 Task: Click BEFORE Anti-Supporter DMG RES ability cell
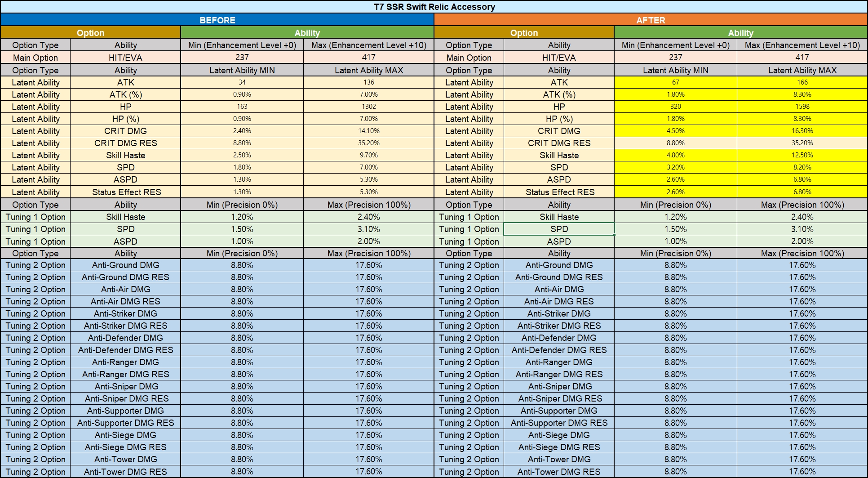coord(125,423)
